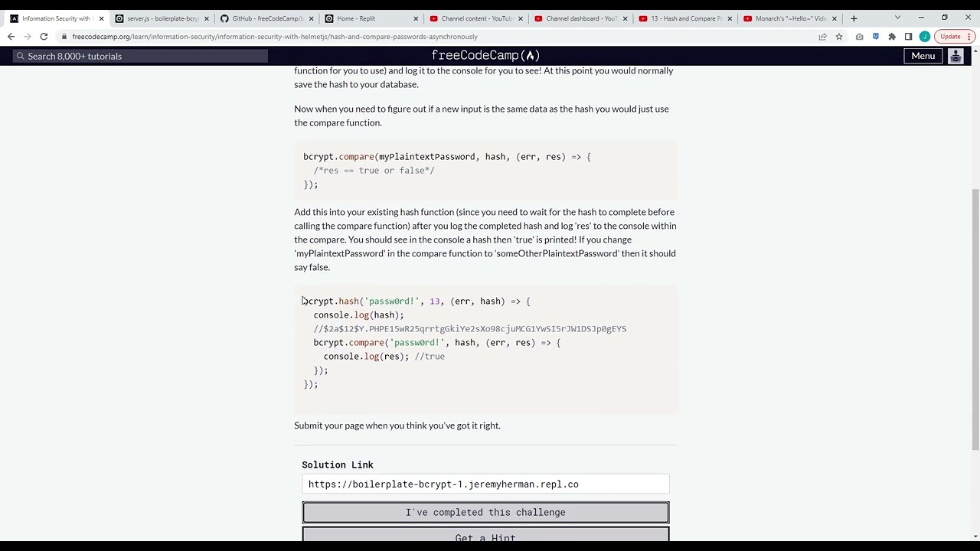Close Home - Replit tab
Screen dimensions: 980x551
pyautogui.click(x=416, y=18)
